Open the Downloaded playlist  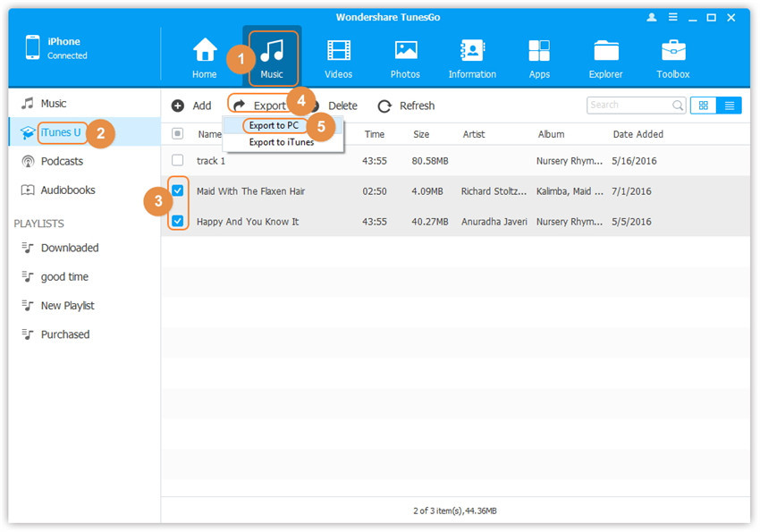click(x=84, y=248)
